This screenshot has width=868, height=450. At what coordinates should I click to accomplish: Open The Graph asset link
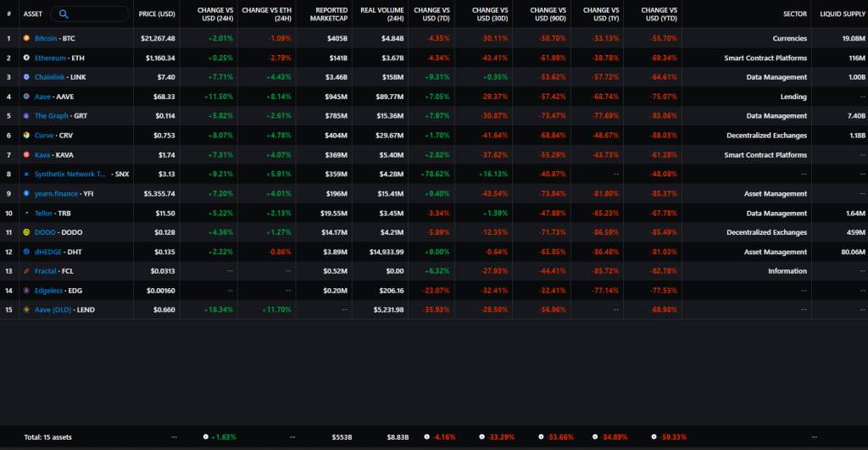pos(52,116)
